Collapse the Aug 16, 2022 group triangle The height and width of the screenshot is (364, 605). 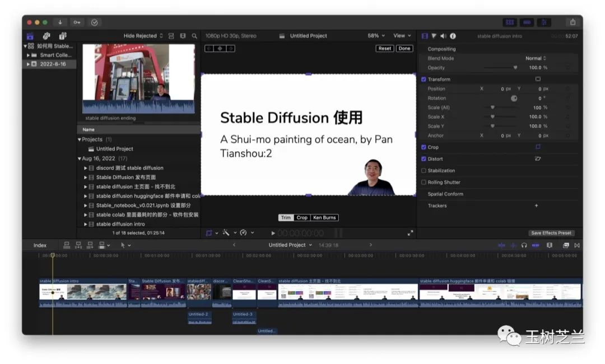click(80, 158)
